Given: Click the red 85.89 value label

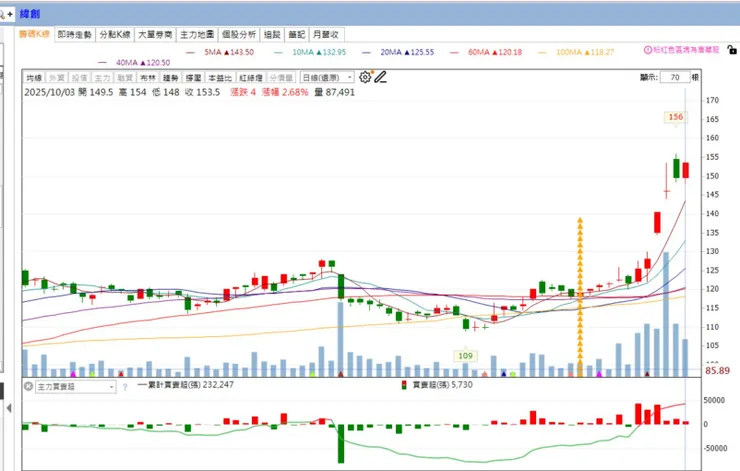Looking at the screenshot, I should (717, 371).
